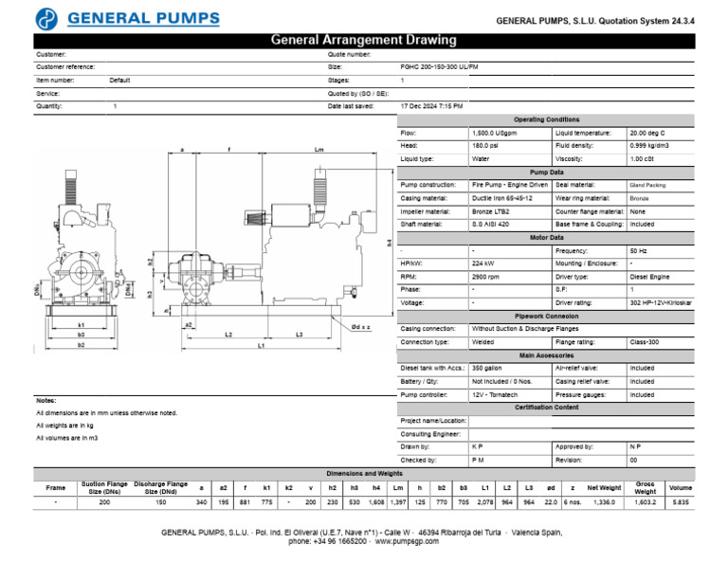Viewport: 728px width, 563px height.
Task: Select size value "FGHC 200-150-300 UL/FM"
Action: coord(439,67)
